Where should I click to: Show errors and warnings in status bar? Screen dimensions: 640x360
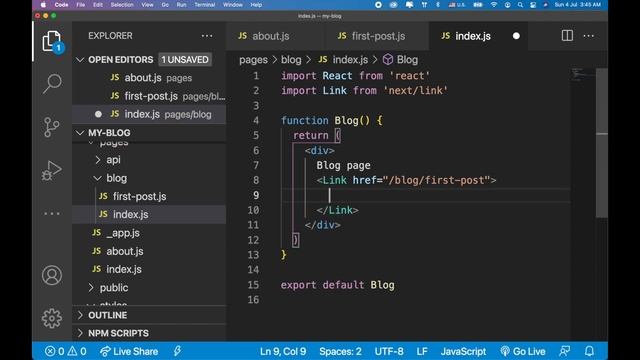click(66, 351)
